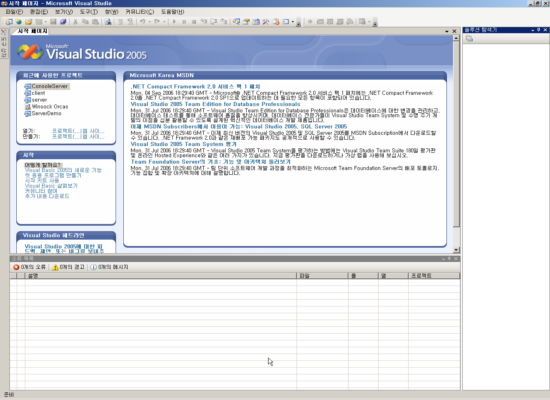Click the Undo arrow icon

[x=142, y=22]
